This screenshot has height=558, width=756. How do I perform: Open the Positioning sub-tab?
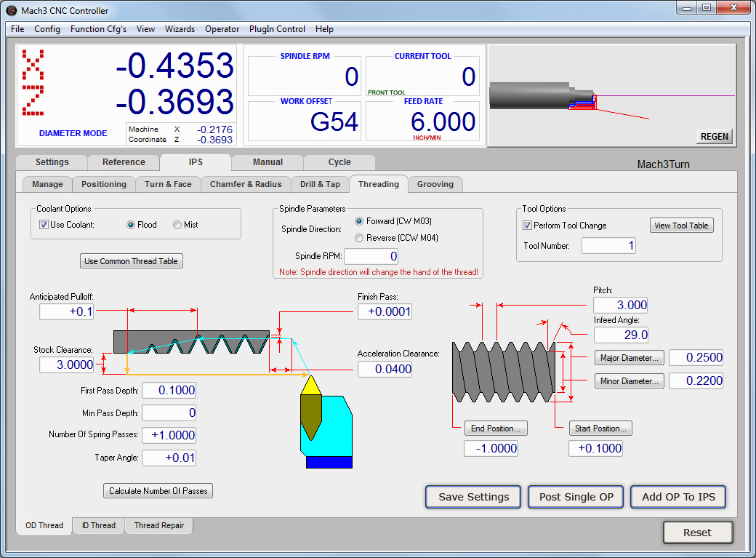104,184
